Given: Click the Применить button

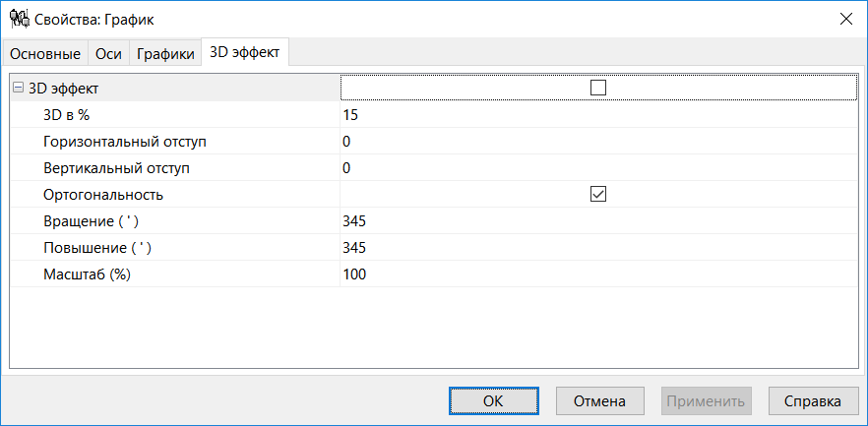Looking at the screenshot, I should point(707,401).
